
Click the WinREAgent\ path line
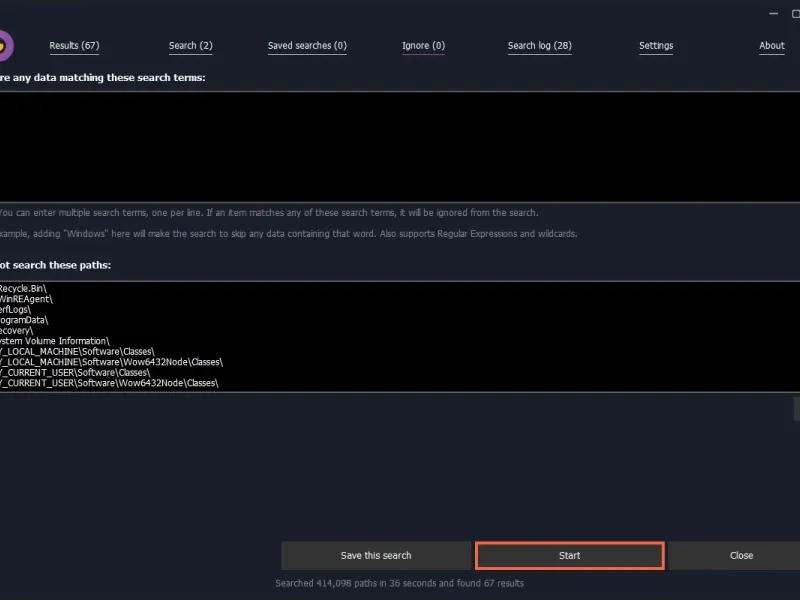26,299
